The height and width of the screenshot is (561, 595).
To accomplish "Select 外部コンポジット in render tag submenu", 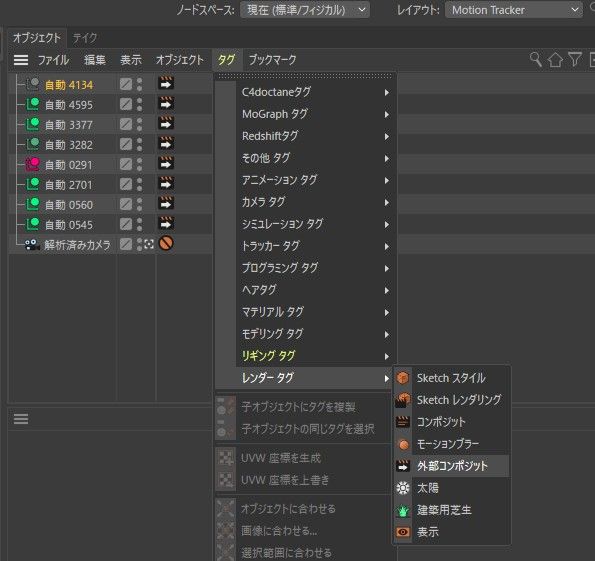I will (x=452, y=466).
